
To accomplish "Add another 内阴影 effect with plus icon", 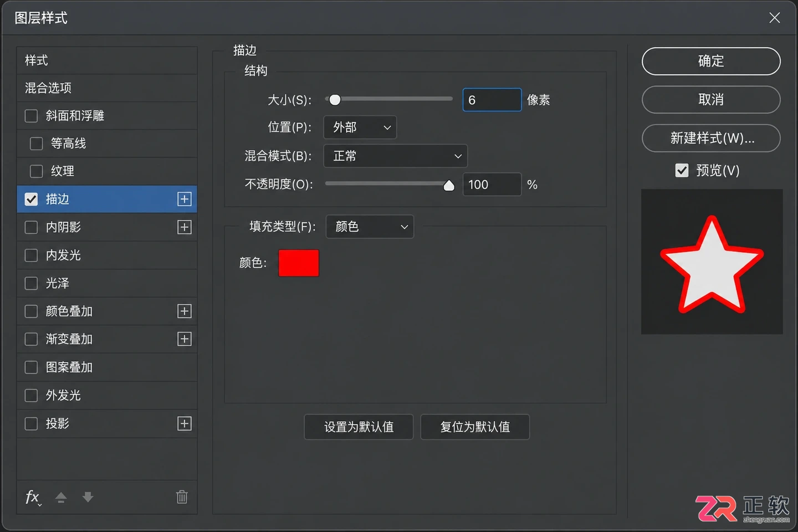I will tap(185, 227).
